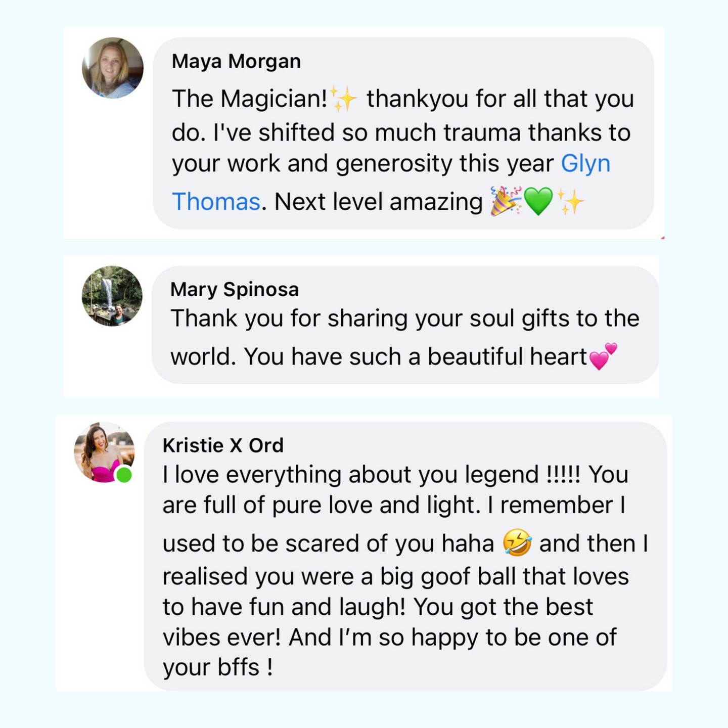
Task: Click the Kristie X Ord name
Action: [223, 445]
